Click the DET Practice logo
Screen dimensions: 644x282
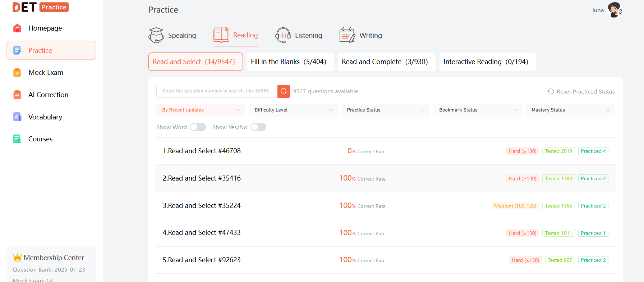40,7
